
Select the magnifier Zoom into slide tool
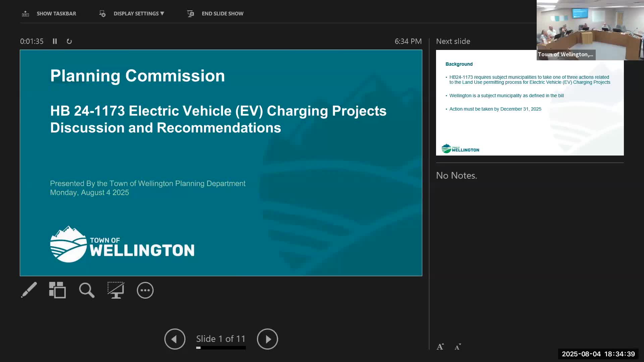click(86, 290)
